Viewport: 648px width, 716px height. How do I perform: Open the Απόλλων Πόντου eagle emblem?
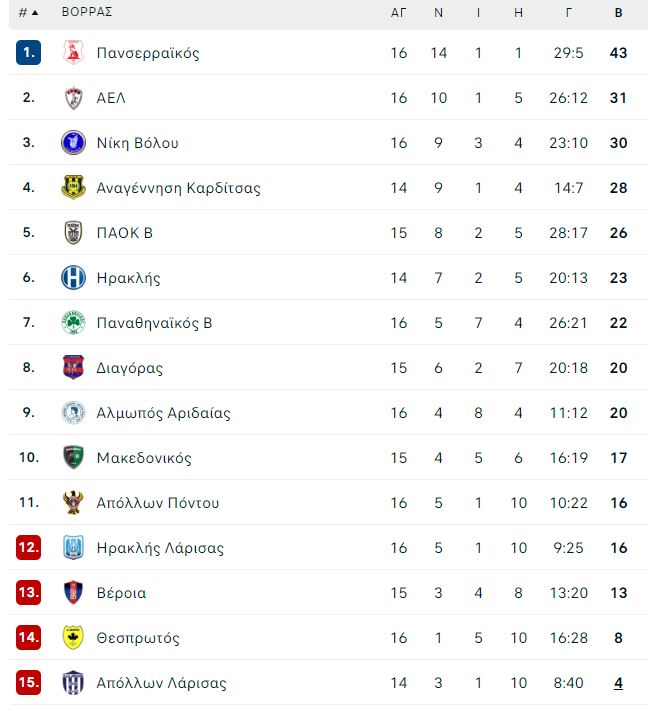click(73, 502)
